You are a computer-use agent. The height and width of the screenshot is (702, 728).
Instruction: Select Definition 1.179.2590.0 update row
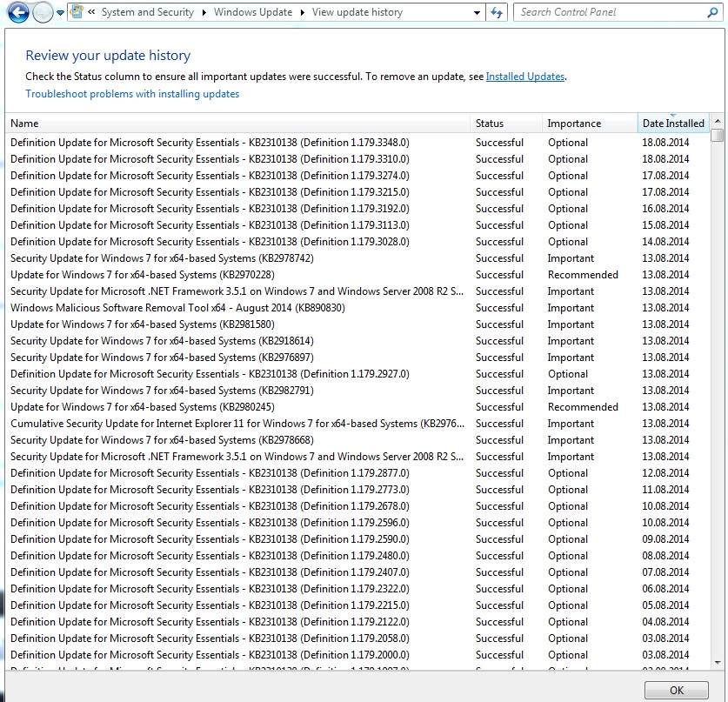click(357, 539)
